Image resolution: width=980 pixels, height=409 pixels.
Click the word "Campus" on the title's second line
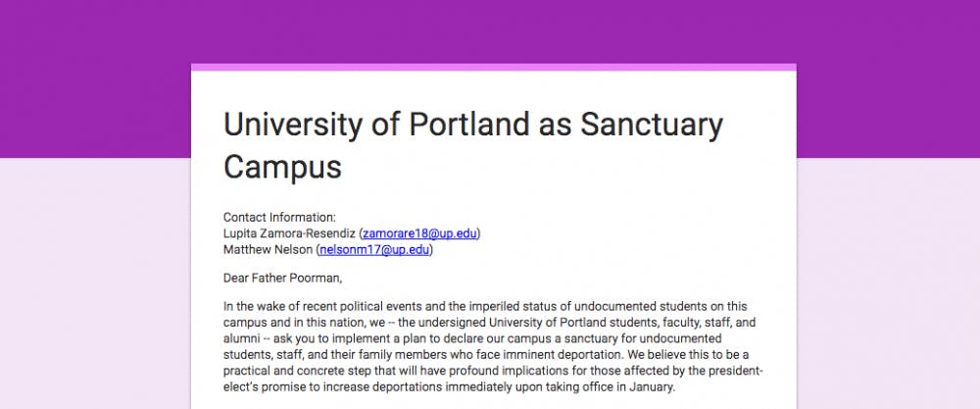pyautogui.click(x=282, y=168)
